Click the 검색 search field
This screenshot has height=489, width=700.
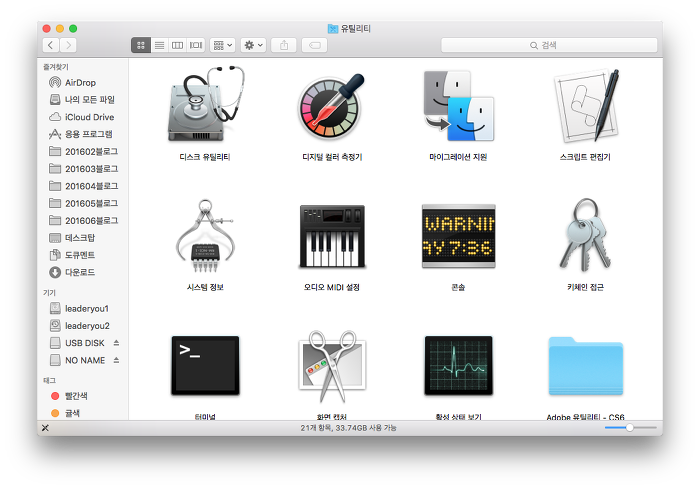pyautogui.click(x=549, y=45)
